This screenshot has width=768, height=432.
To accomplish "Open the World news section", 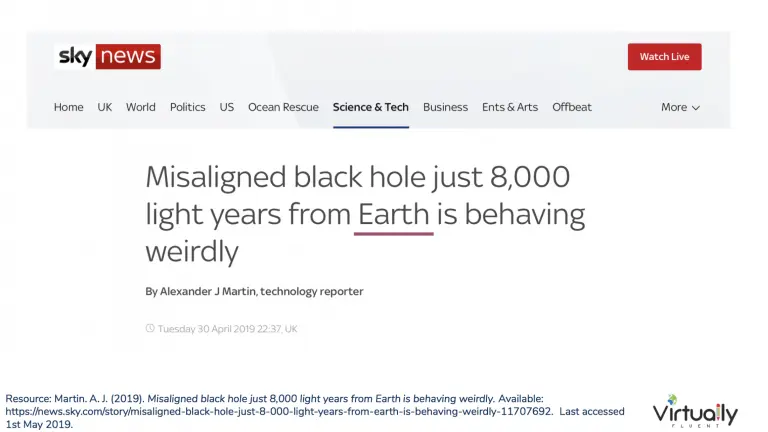I will pyautogui.click(x=141, y=107).
